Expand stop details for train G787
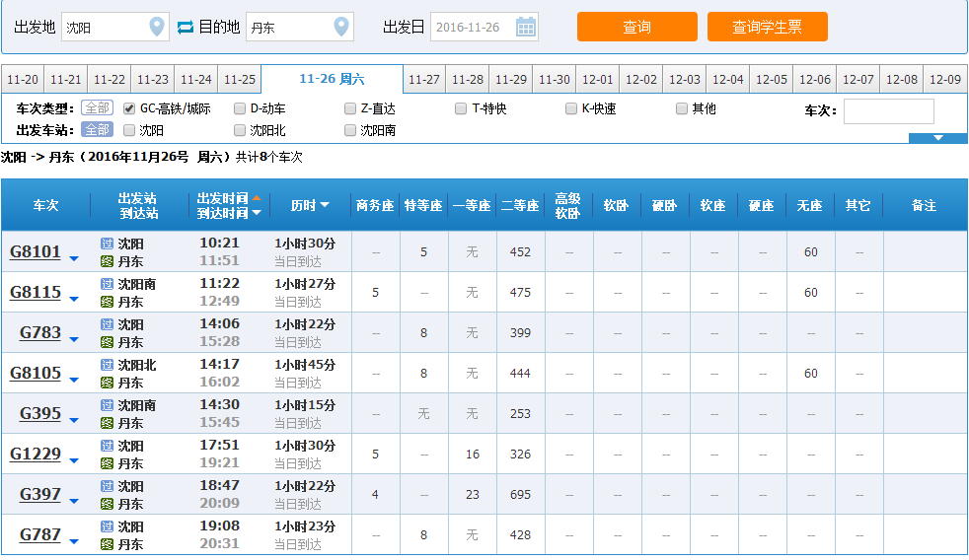Screen dimensions: 969x560 74,541
